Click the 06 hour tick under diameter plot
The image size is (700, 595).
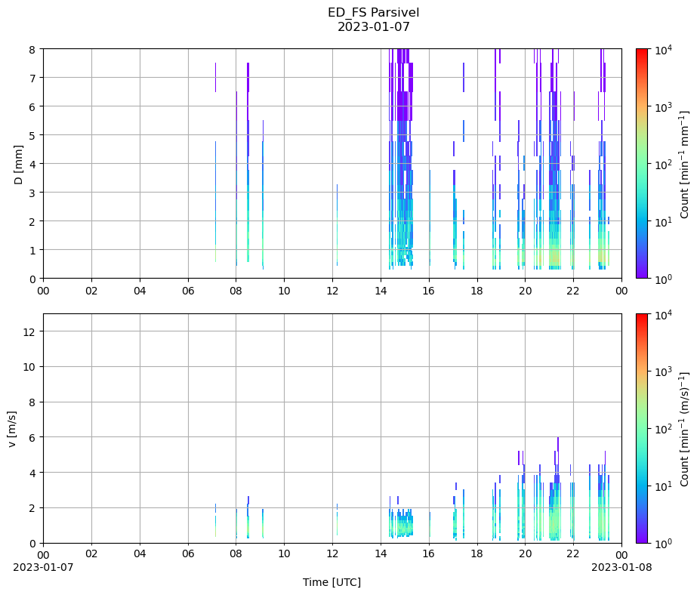[x=188, y=291]
